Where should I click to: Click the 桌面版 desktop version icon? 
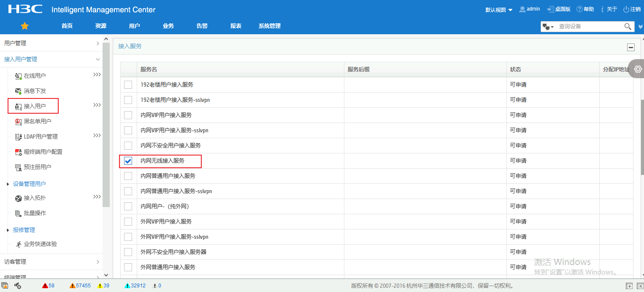550,9
